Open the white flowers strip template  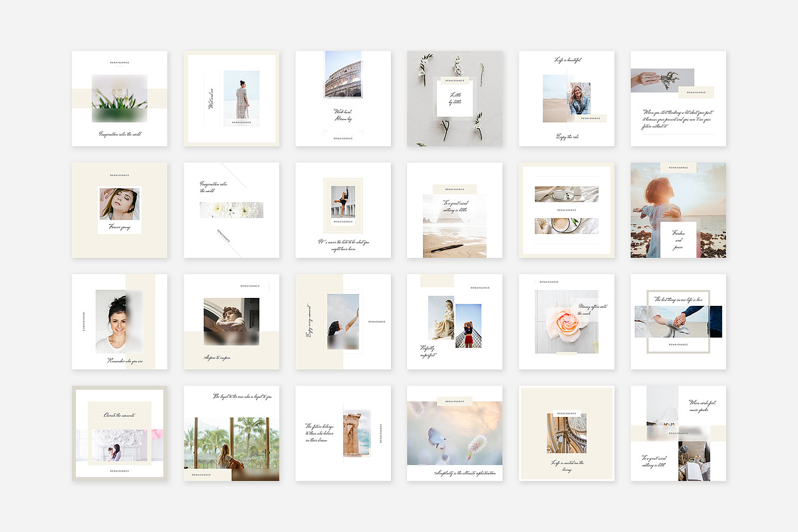(x=231, y=210)
